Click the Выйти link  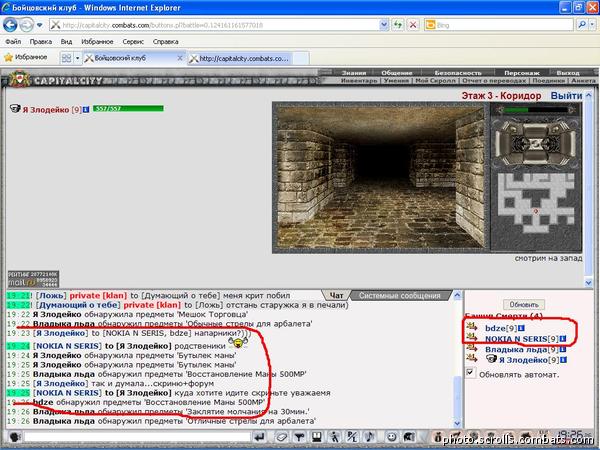pyautogui.click(x=566, y=96)
